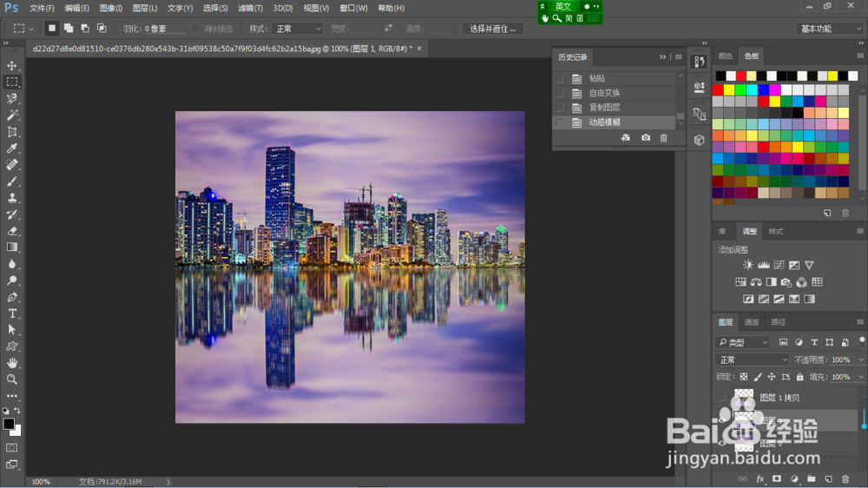The height and width of the screenshot is (488, 868).
Task: Select the Brush tool
Action: point(11,181)
